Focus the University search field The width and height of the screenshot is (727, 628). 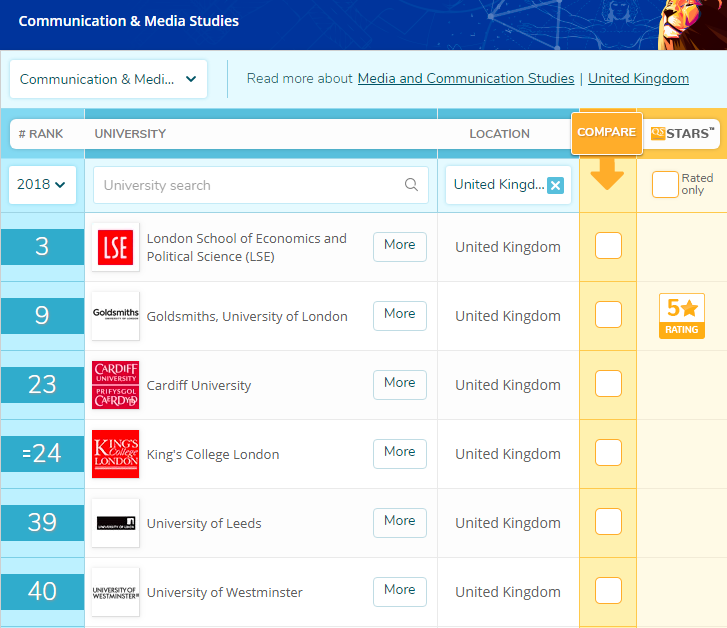[x=250, y=185]
